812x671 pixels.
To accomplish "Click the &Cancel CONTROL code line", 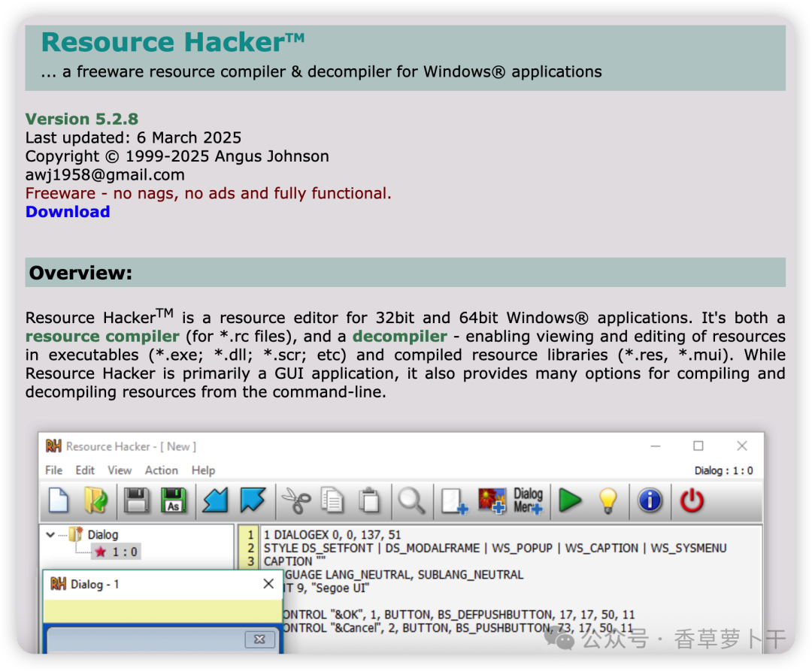I will (x=458, y=628).
